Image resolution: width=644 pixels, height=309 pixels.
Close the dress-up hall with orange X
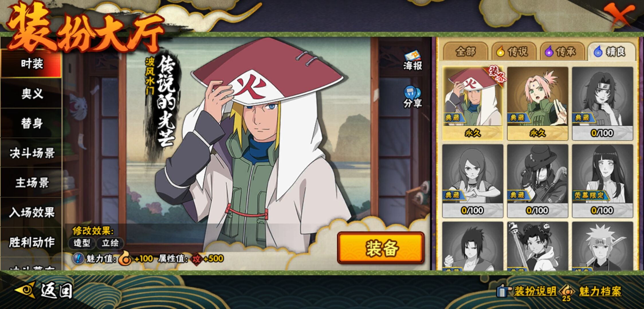[x=619, y=15]
